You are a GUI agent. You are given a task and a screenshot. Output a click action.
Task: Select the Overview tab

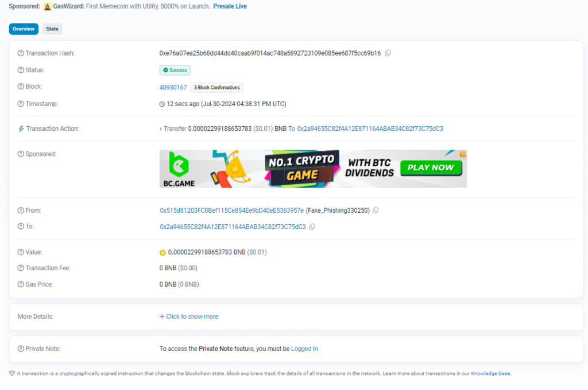(24, 29)
